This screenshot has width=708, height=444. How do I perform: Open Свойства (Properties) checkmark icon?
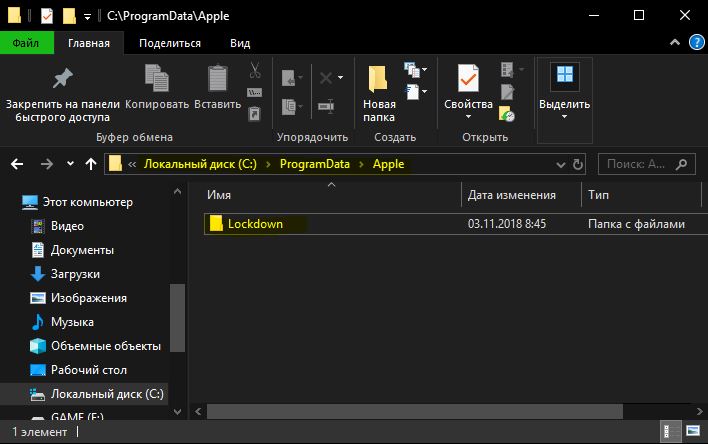pyautogui.click(x=468, y=78)
